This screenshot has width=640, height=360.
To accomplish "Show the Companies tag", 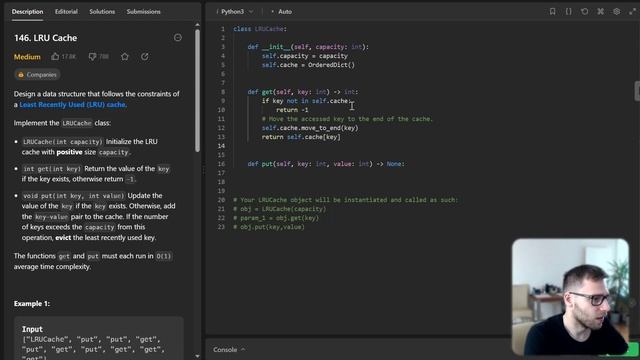I will [x=37, y=75].
